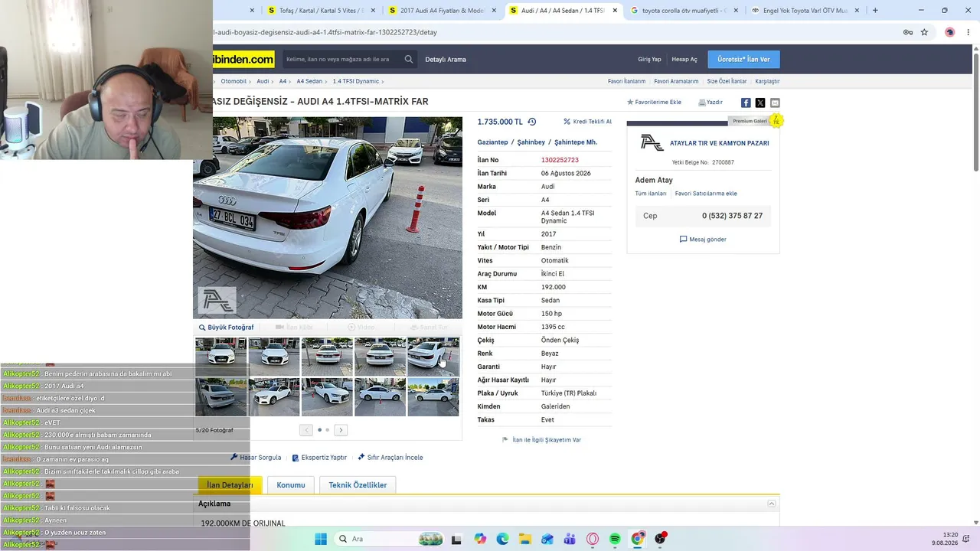Open File Explorer from the taskbar

(525, 539)
